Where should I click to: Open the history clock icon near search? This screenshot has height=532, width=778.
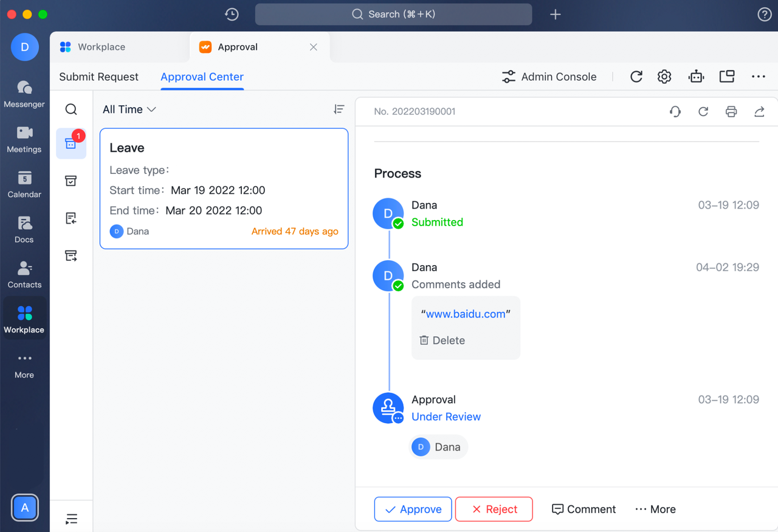(x=232, y=15)
